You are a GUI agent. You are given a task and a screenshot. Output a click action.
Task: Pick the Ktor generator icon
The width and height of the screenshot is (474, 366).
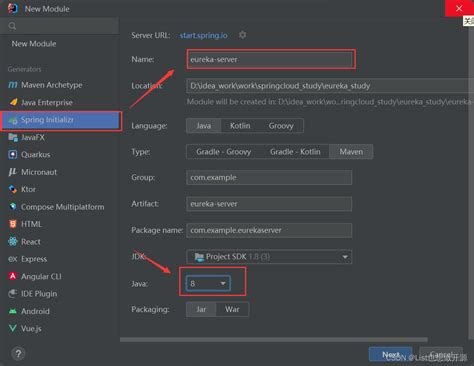coord(13,189)
